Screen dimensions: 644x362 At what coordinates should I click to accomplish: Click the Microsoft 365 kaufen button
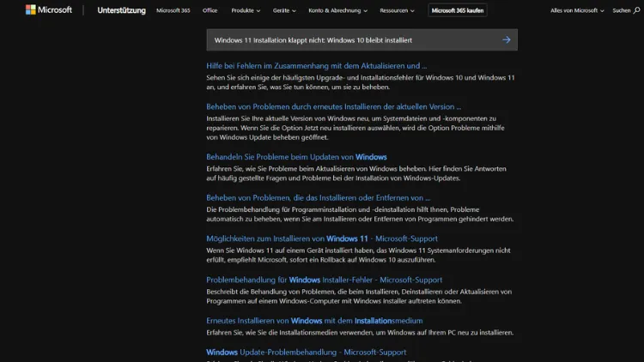[457, 10]
